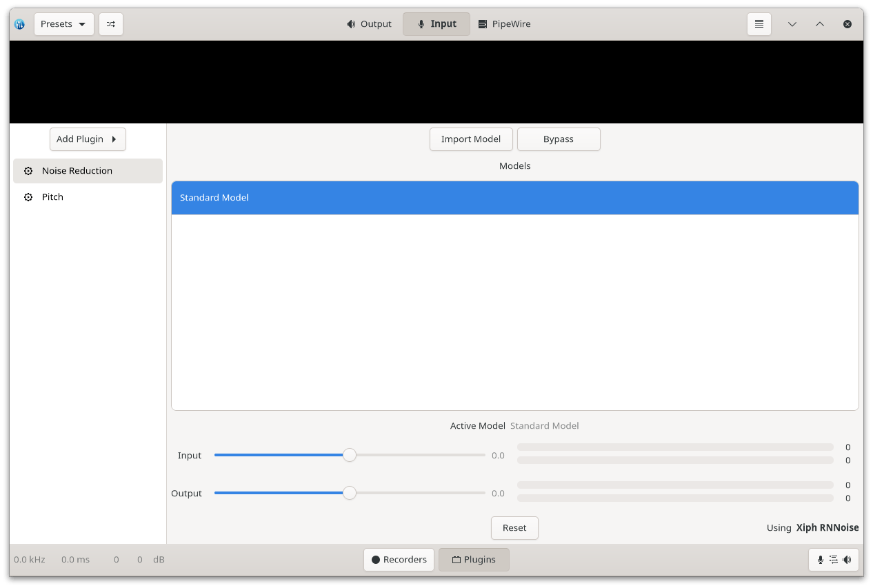Switch to the PipeWire tab
The image size is (873, 588).
(x=504, y=24)
